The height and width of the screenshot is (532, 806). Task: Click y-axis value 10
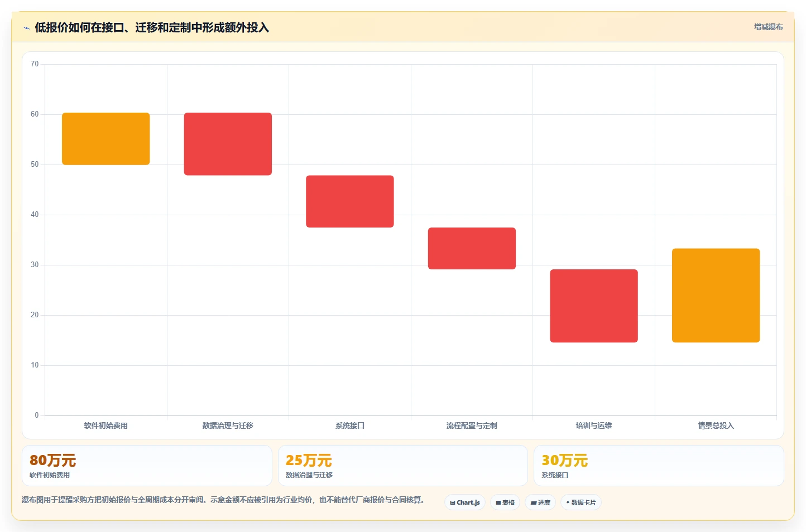[35, 365]
